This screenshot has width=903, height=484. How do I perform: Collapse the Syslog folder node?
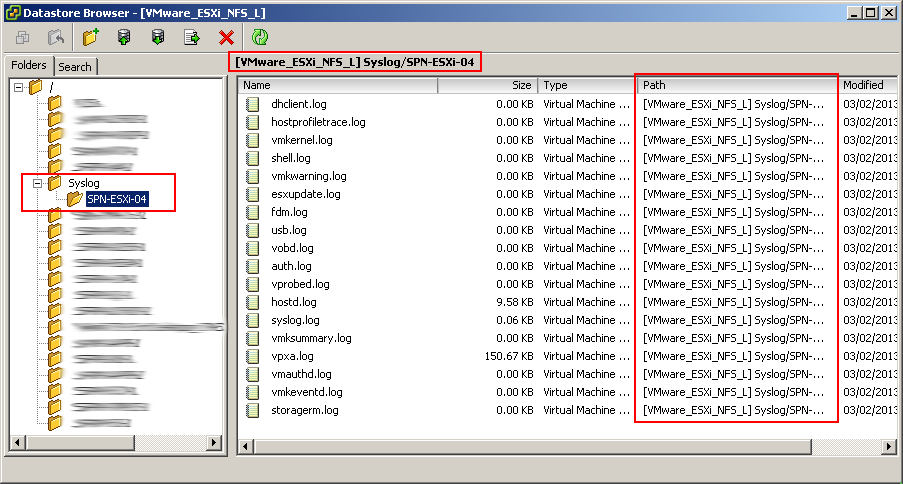37,183
